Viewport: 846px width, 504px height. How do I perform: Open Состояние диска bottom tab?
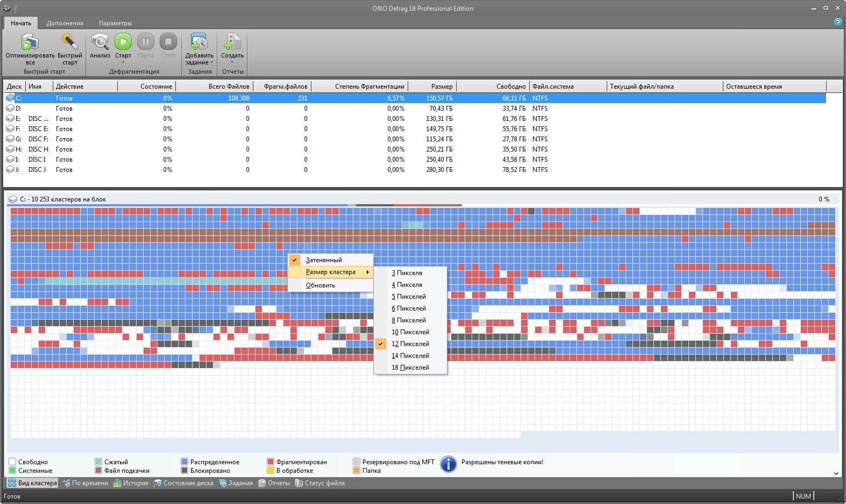tap(183, 483)
